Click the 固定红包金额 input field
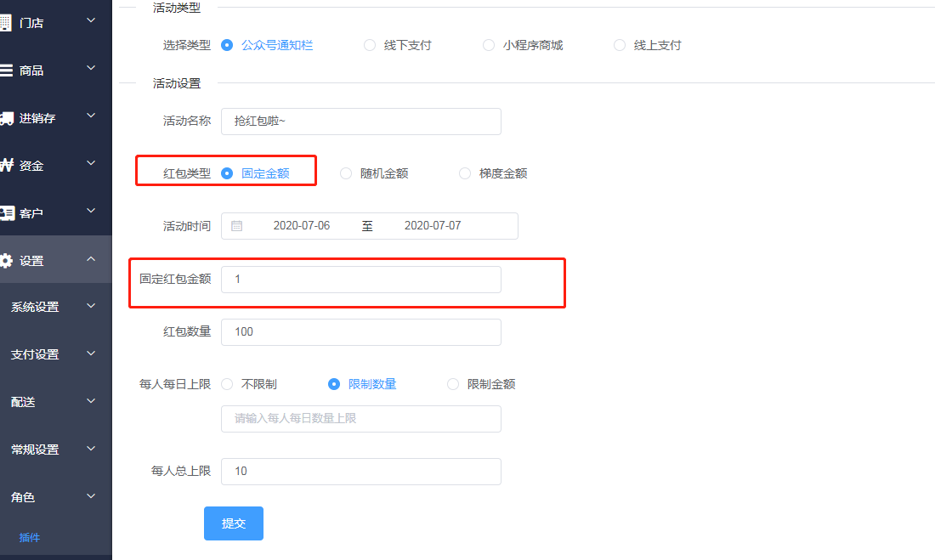The height and width of the screenshot is (560, 935). point(360,280)
